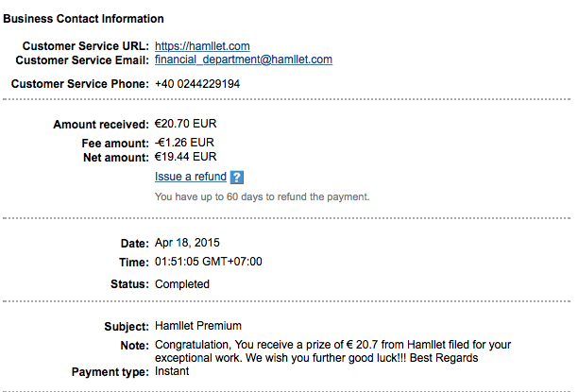
Task: Click the 01:51:05 GMT+07:00 time value
Action: tap(208, 262)
